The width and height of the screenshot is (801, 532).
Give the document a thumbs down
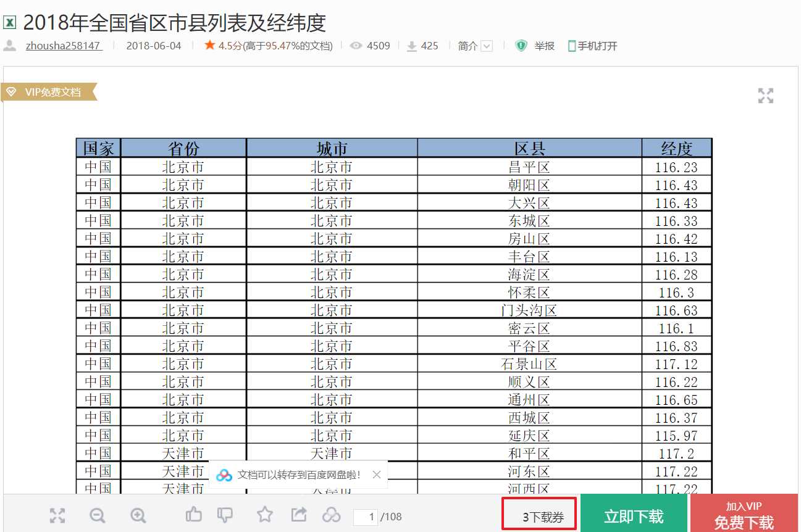(225, 515)
